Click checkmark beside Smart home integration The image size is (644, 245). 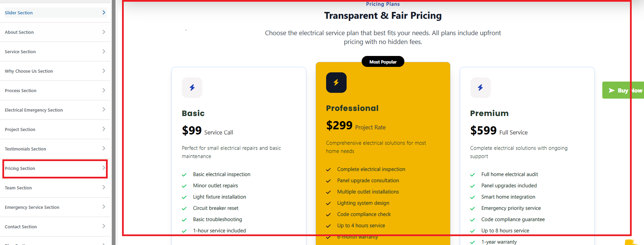(472, 197)
